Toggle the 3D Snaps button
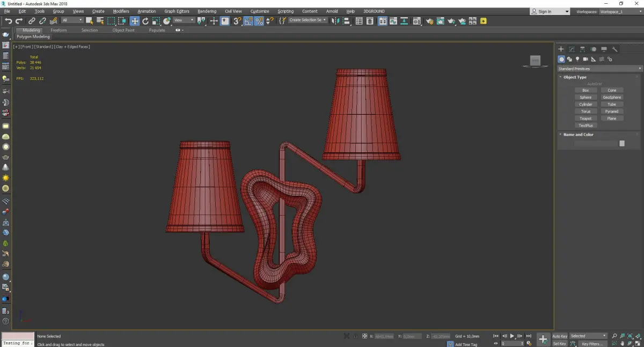Screen dimensions: 644x347 click(x=237, y=21)
